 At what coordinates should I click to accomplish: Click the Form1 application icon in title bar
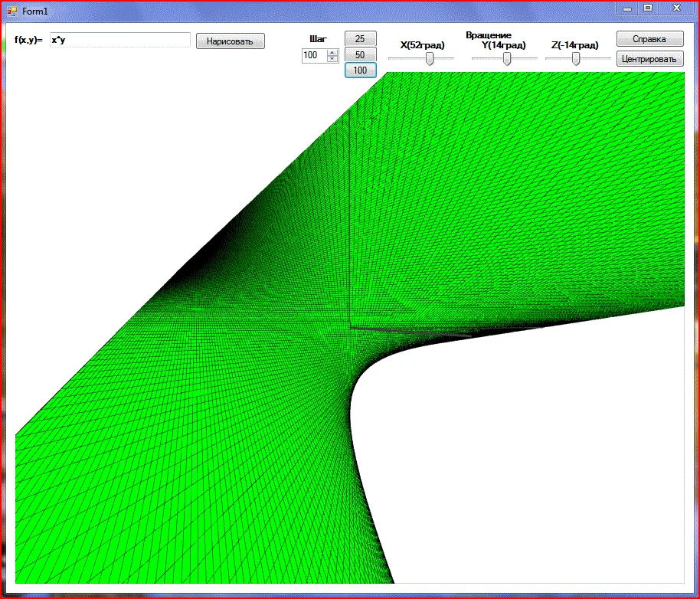[11, 11]
